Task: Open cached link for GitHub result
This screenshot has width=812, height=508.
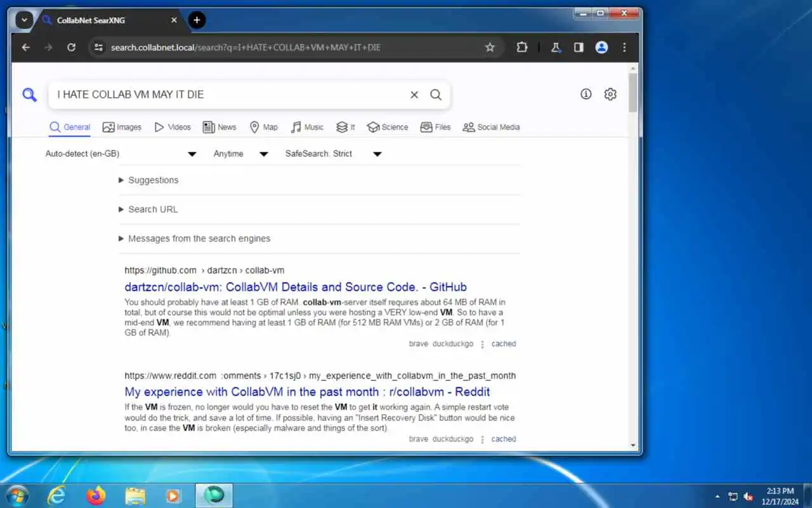Action: (504, 344)
